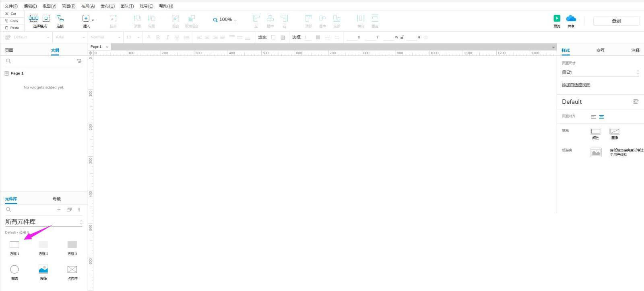
Task: Click the green 预览 preview play icon
Action: pyautogui.click(x=557, y=18)
